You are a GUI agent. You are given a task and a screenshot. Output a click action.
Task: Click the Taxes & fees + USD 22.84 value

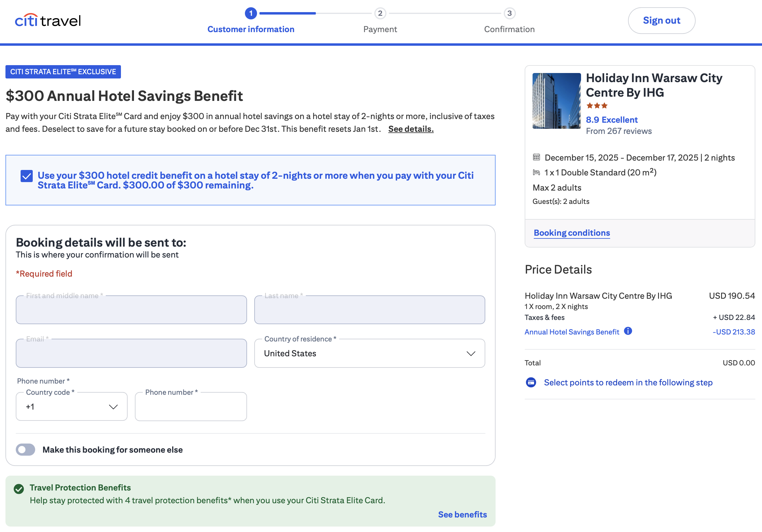[734, 318]
